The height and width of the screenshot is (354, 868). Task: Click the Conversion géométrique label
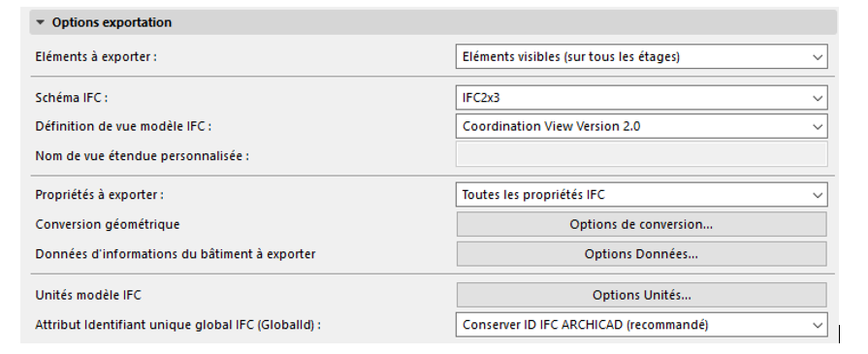coord(108,224)
